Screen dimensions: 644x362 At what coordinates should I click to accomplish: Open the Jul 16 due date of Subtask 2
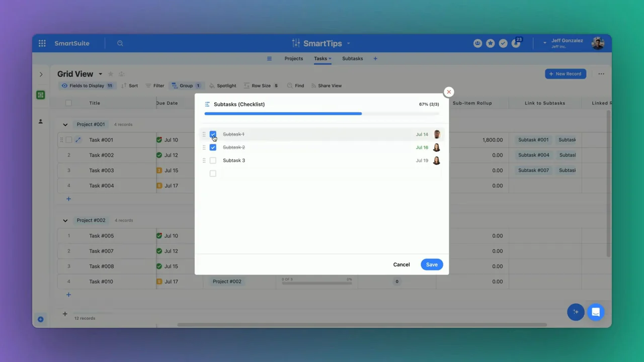click(x=422, y=147)
